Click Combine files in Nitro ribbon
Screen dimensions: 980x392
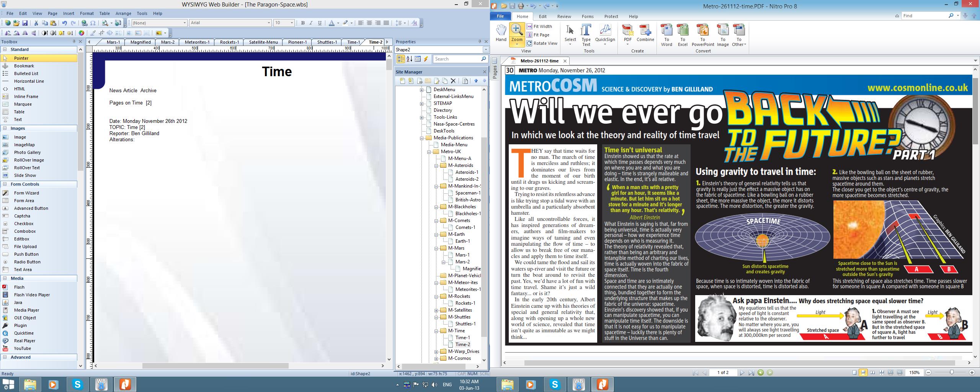[x=645, y=33]
